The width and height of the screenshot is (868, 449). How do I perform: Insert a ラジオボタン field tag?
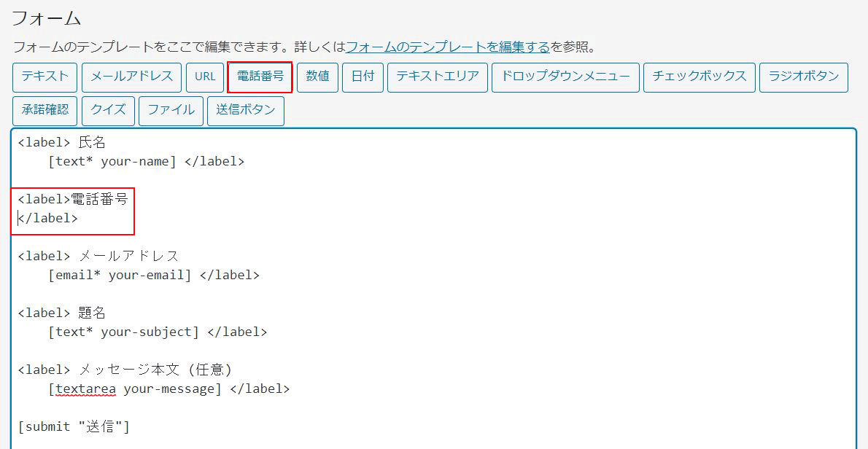pyautogui.click(x=803, y=77)
